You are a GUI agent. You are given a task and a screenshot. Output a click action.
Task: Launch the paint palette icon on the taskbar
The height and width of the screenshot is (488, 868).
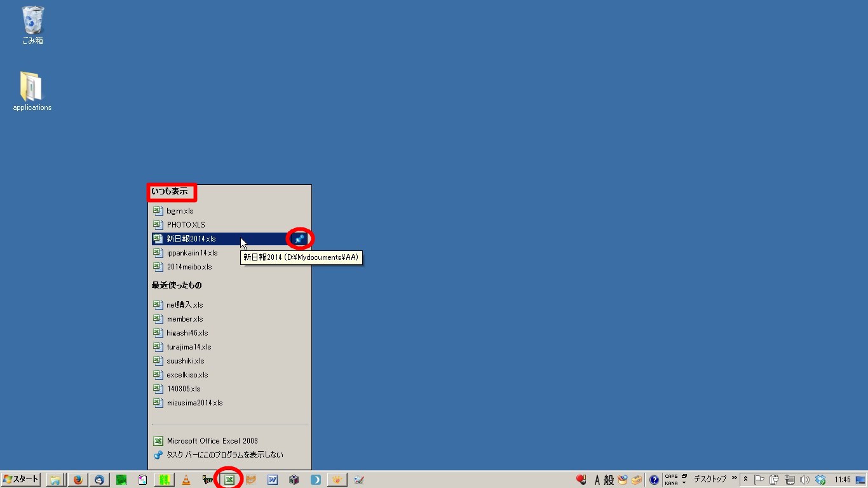tap(359, 480)
